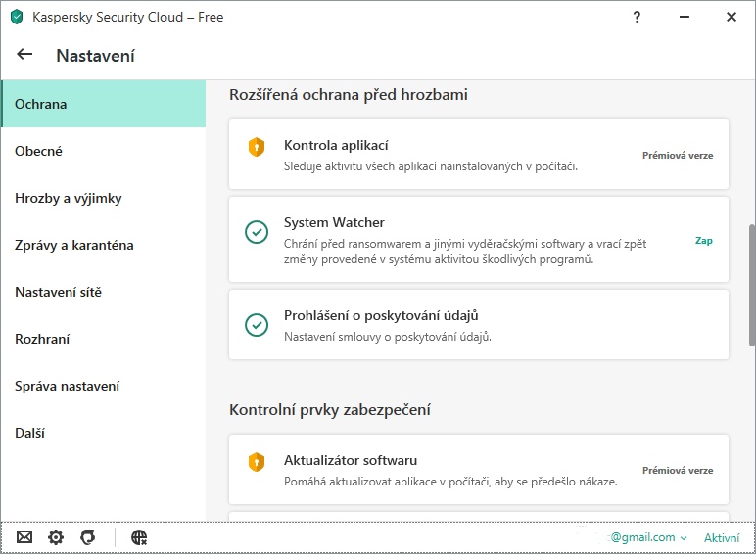Open the System Watcher settings title
This screenshot has height=554, width=756.
coord(334,222)
